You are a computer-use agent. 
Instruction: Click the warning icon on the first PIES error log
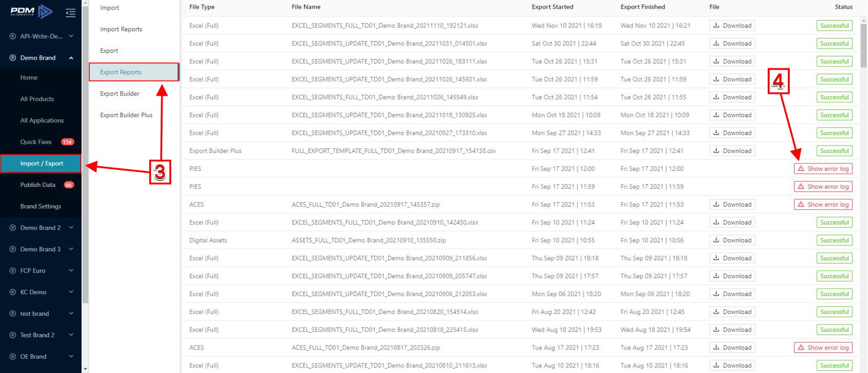click(801, 169)
